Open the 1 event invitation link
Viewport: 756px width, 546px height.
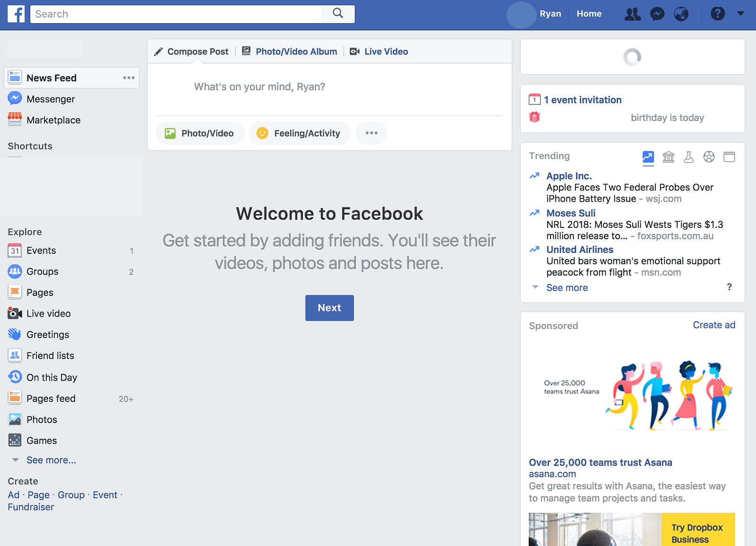(x=583, y=100)
